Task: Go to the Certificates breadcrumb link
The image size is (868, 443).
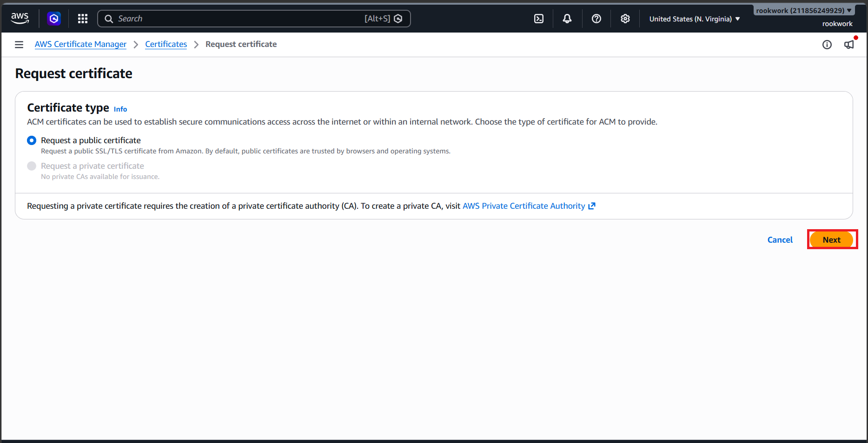Action: (166, 44)
